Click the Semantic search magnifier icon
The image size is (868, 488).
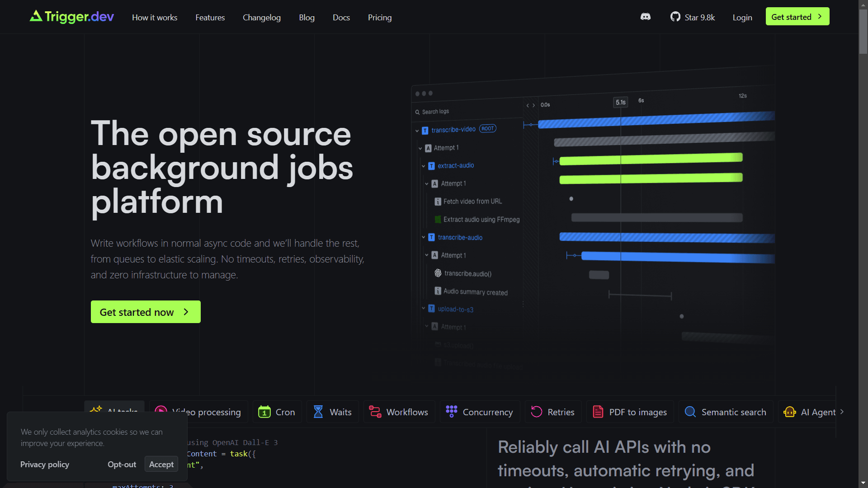[690, 412]
